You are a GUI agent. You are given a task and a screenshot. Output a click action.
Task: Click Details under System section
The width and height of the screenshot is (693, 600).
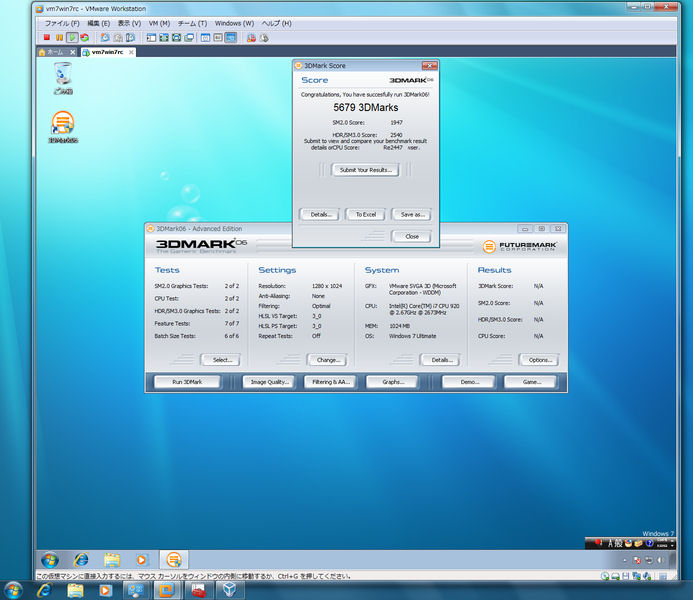(441, 360)
